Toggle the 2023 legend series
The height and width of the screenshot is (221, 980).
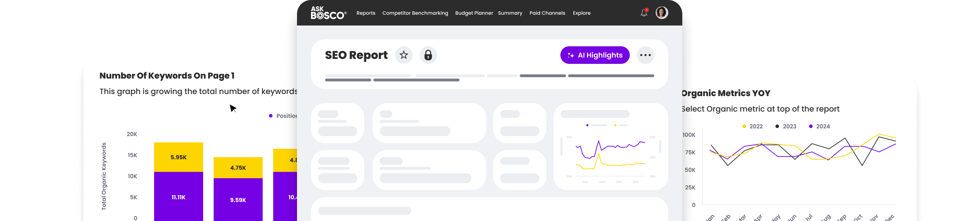(x=786, y=127)
